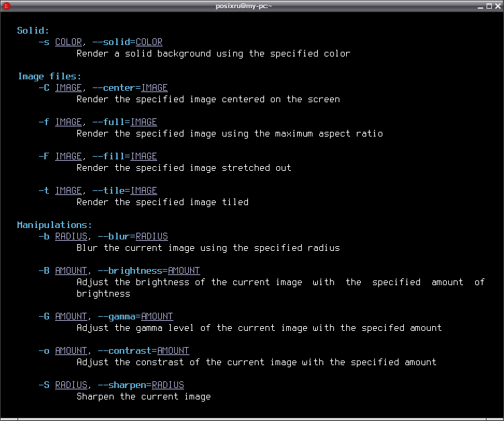Click the '-F' uppercase option flag
The height and width of the screenshot is (421, 504).
click(44, 156)
